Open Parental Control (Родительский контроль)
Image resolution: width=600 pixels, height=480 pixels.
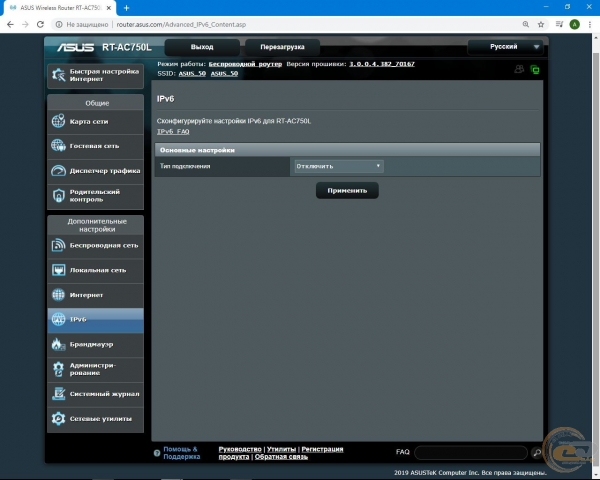[95, 195]
